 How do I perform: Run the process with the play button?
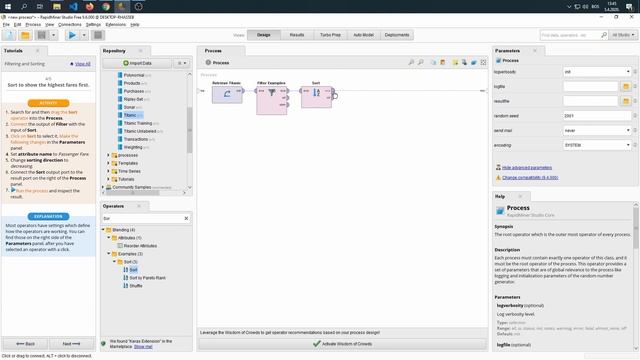[x=72, y=35]
